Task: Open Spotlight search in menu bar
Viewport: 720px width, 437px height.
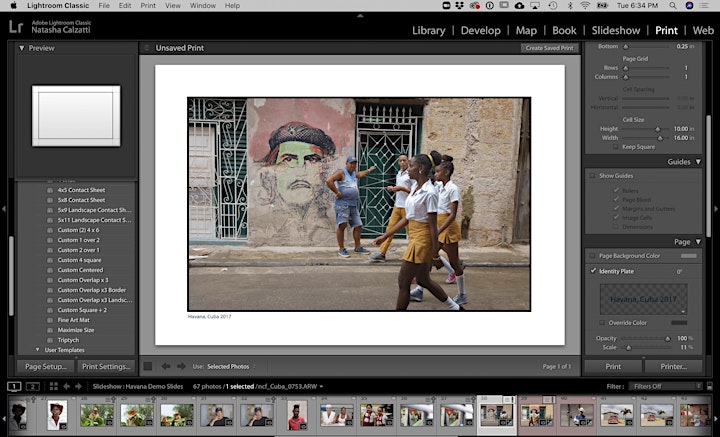Action: tap(673, 6)
